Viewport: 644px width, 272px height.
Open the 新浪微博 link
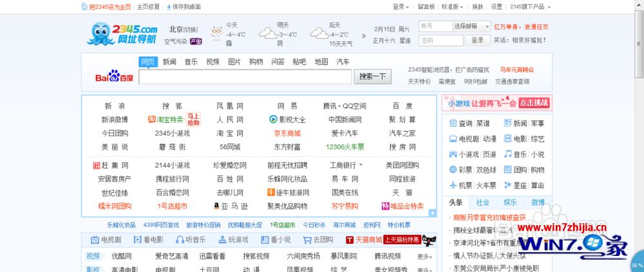(x=115, y=120)
